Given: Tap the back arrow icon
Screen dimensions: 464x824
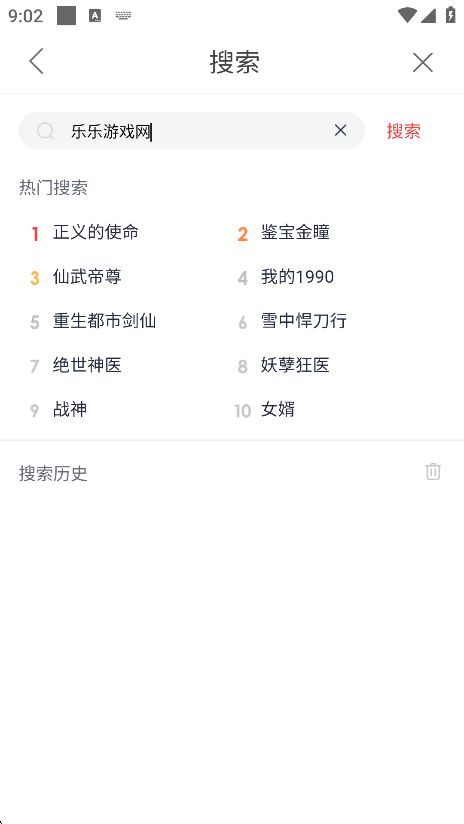Looking at the screenshot, I should [x=36, y=61].
